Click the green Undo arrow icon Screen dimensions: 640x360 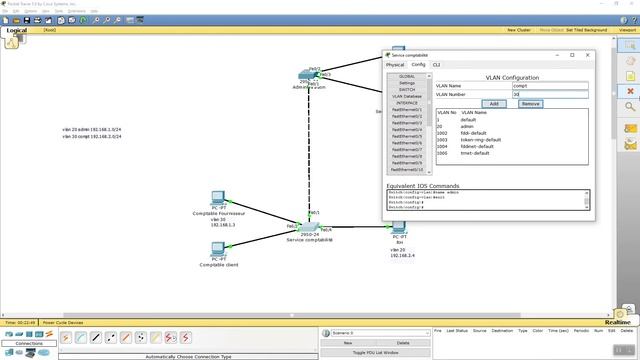click(x=84, y=20)
